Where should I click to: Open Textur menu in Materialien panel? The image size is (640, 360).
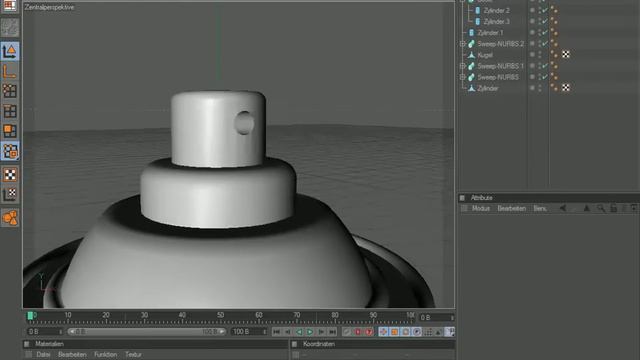[133, 355]
